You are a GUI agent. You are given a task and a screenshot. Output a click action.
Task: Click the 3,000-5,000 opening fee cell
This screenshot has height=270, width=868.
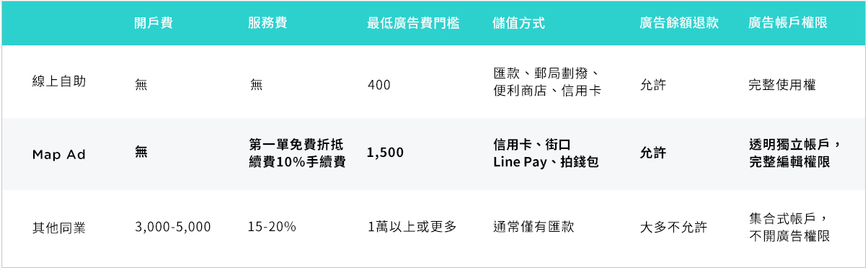[173, 227]
